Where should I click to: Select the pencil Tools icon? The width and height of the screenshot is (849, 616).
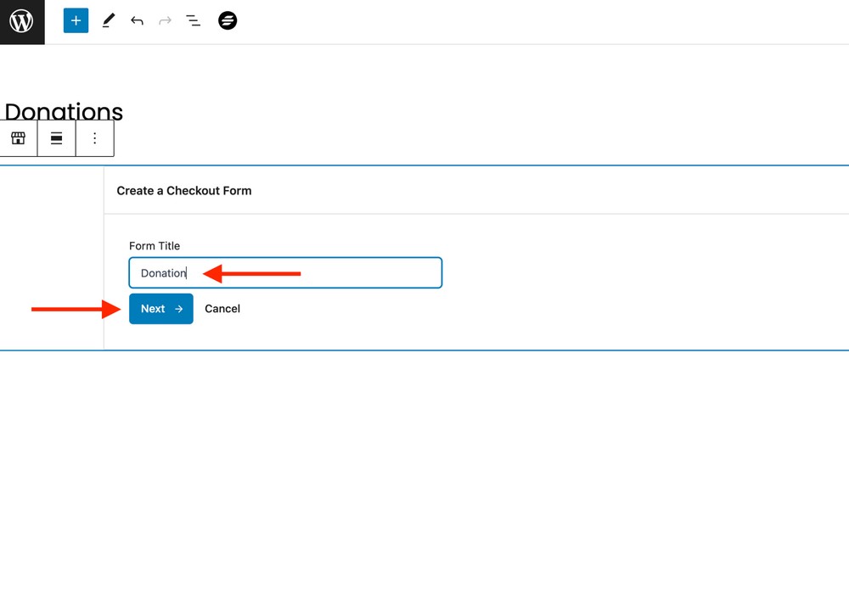pos(108,21)
